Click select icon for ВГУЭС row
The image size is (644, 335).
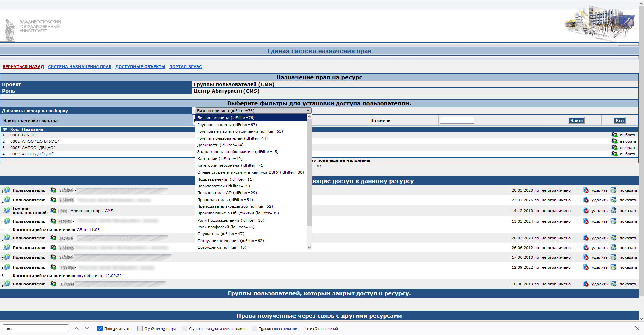coord(614,135)
